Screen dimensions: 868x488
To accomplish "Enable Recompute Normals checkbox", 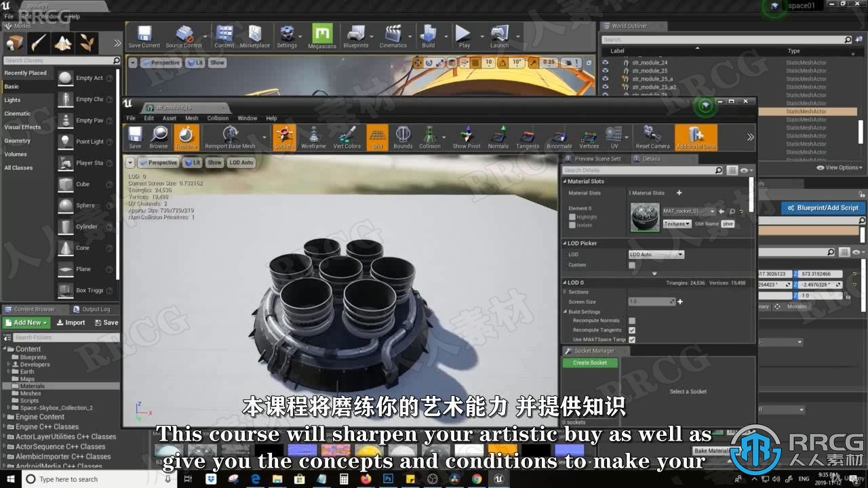I will pyautogui.click(x=632, y=321).
